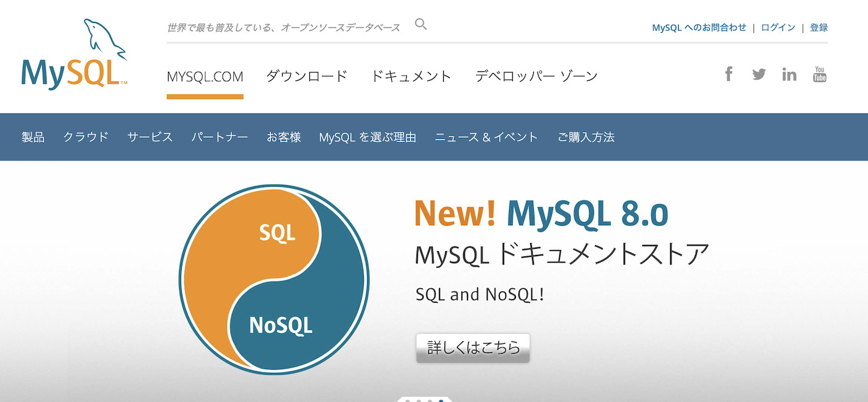Open the クラウド menu
The image size is (868, 402).
[86, 136]
